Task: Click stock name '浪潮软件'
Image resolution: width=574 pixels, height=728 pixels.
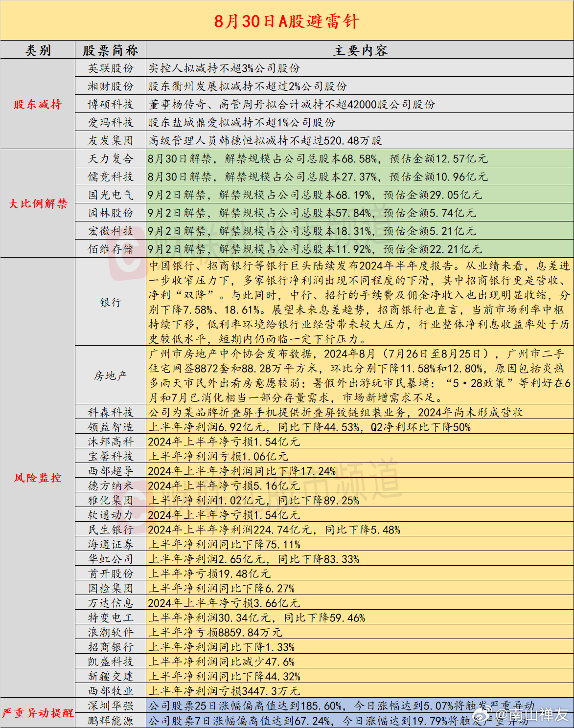Action: (111, 632)
